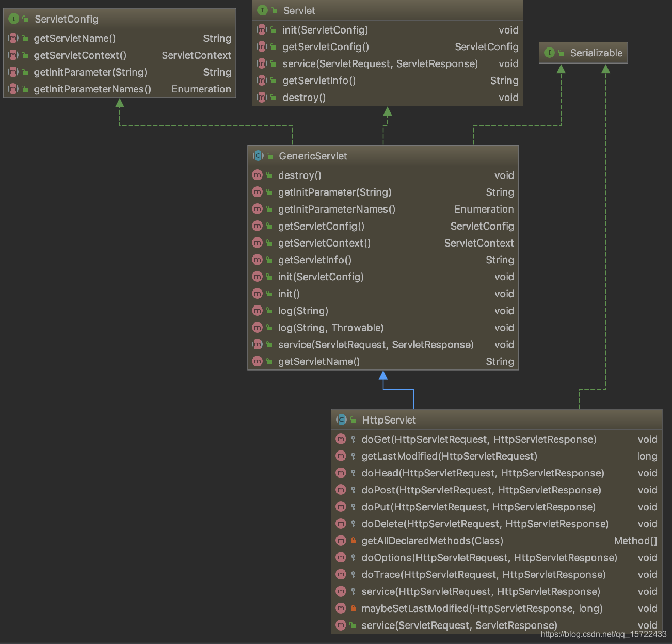Select doPut method row in HttpServlet
Screen dimensions: 672x644
coord(496,507)
